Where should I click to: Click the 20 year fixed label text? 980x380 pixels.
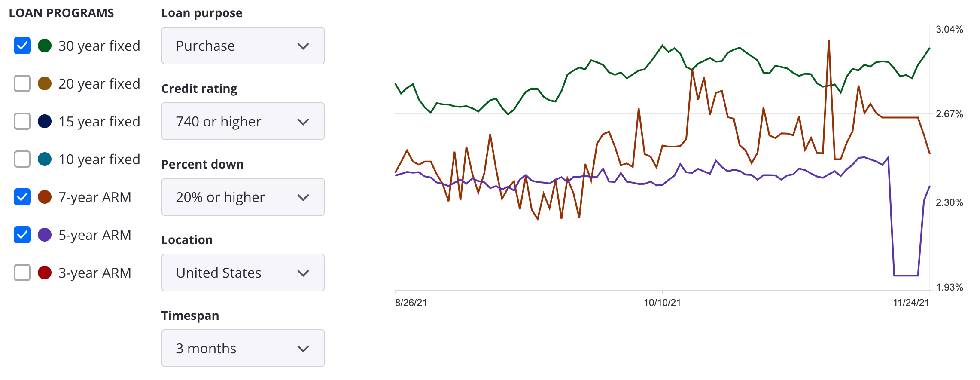99,84
